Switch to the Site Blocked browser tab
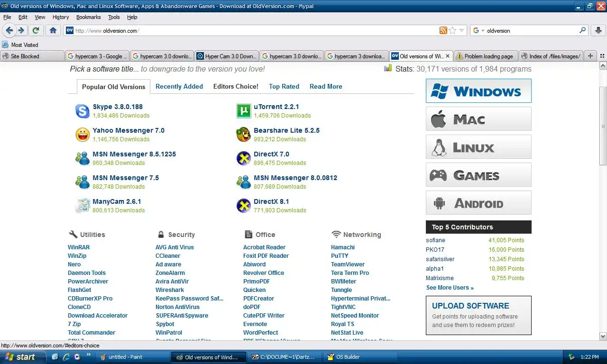 coord(32,56)
